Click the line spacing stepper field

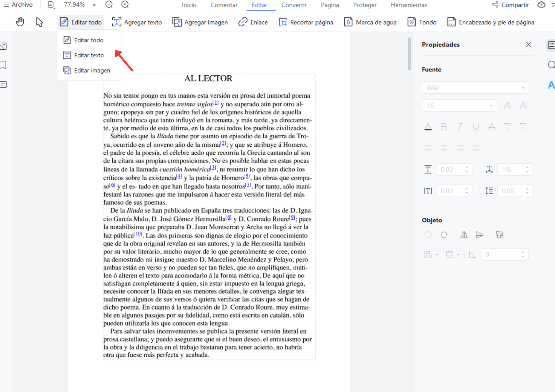(x=515, y=191)
